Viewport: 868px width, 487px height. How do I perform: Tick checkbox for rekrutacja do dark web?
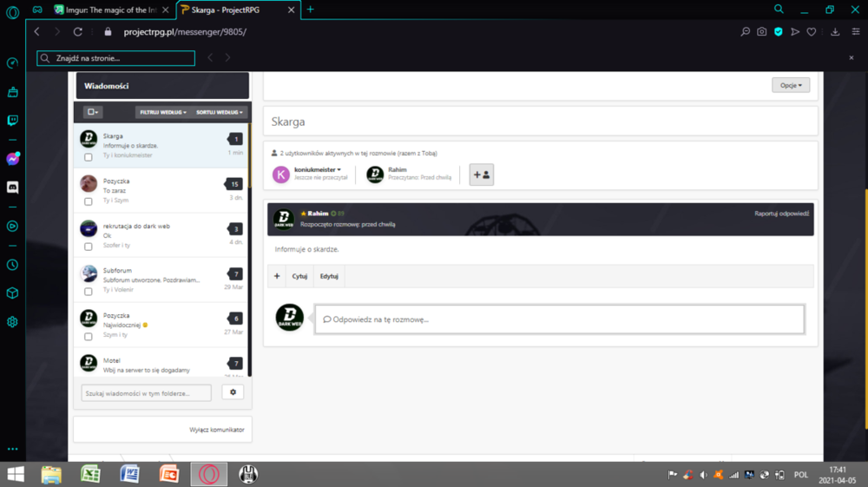coord(88,247)
